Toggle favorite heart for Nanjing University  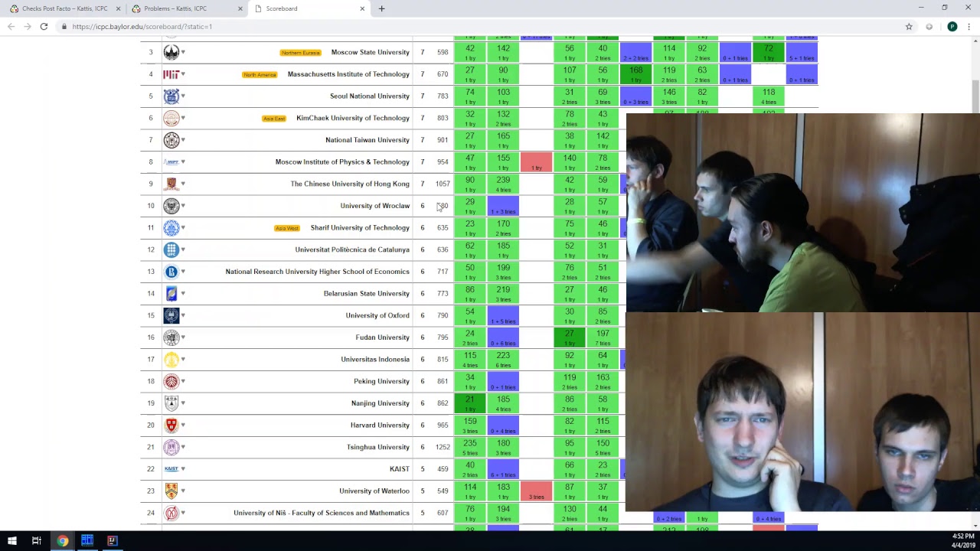click(183, 403)
